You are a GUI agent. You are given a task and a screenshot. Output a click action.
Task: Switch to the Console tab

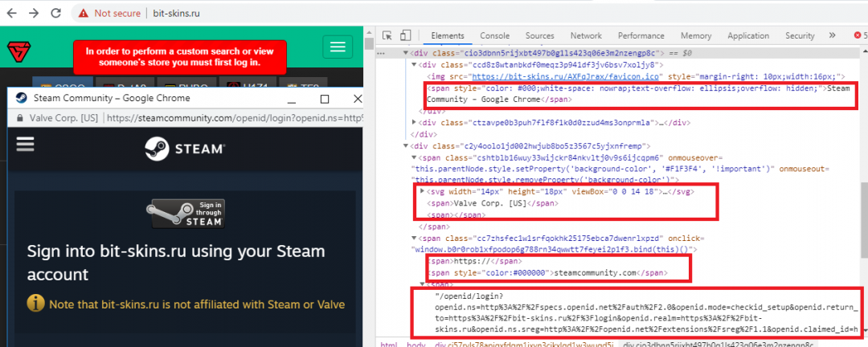[495, 36]
